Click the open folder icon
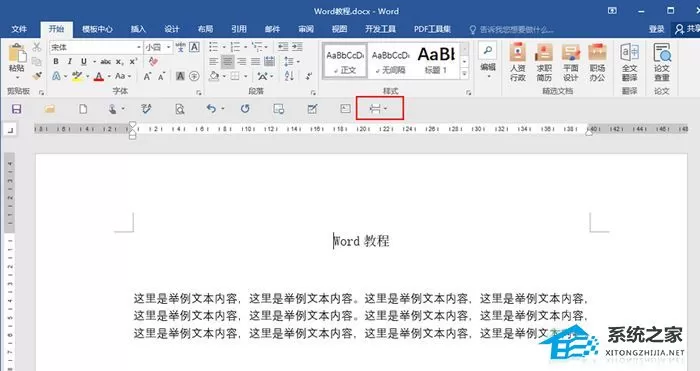The width and height of the screenshot is (700, 371). point(50,109)
